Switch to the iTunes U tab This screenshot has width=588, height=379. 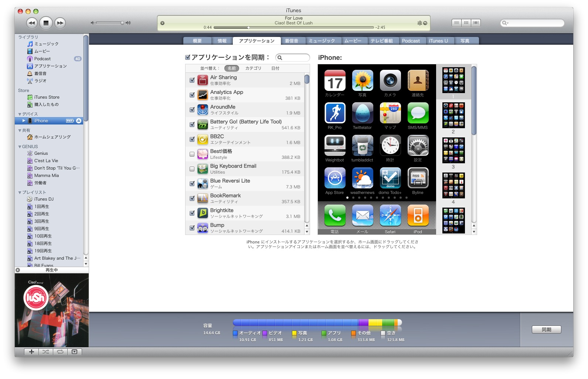pyautogui.click(x=438, y=41)
